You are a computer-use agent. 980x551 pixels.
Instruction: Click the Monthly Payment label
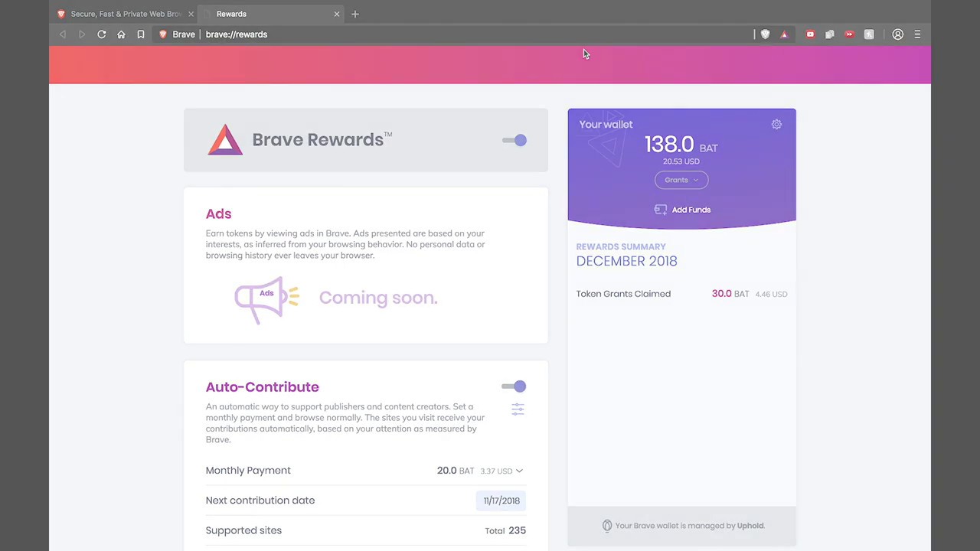pyautogui.click(x=248, y=471)
